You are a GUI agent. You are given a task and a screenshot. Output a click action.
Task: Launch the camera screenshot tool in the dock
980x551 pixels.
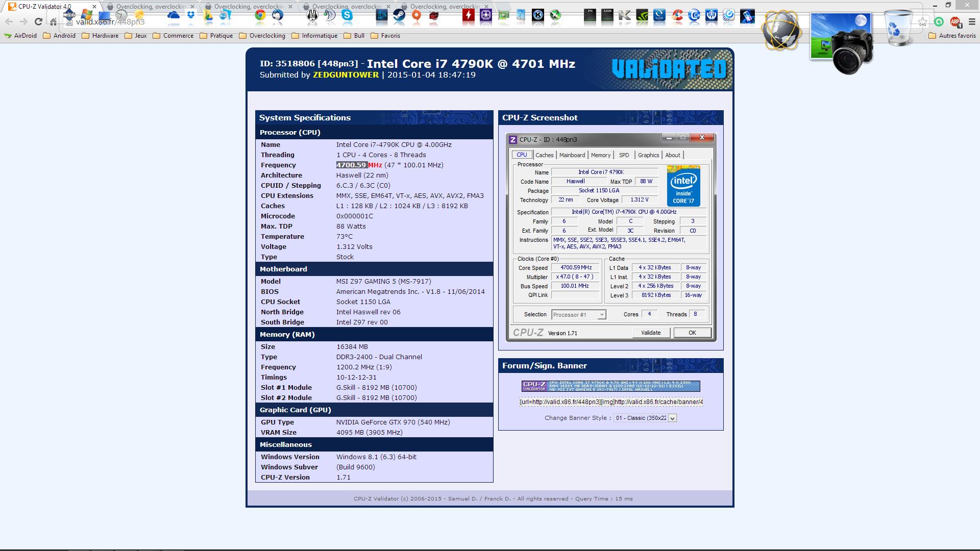[841, 43]
